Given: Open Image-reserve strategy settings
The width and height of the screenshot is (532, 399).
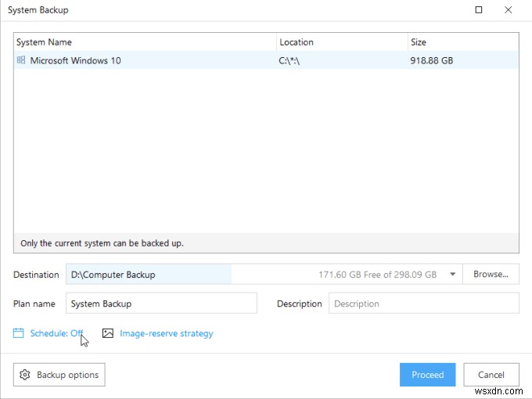Looking at the screenshot, I should point(166,333).
